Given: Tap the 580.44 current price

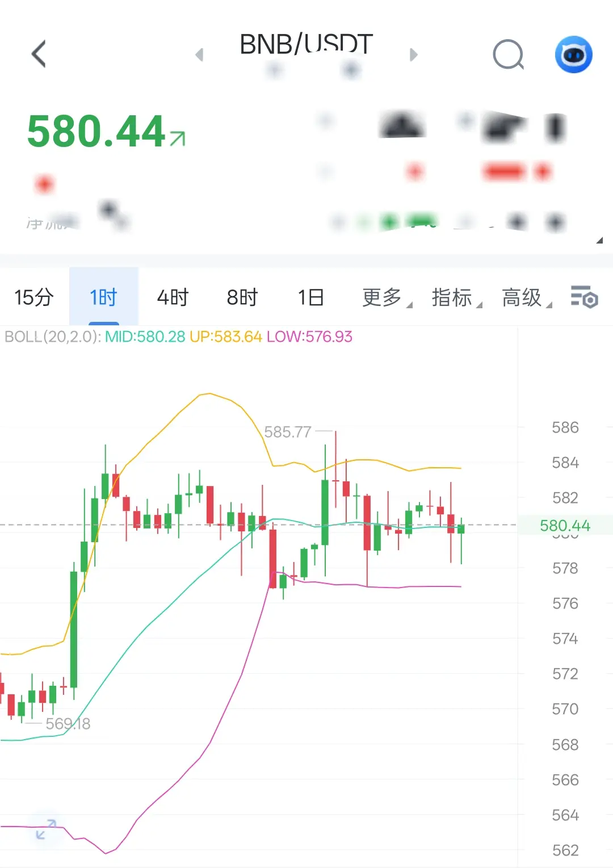Looking at the screenshot, I should click(x=96, y=131).
